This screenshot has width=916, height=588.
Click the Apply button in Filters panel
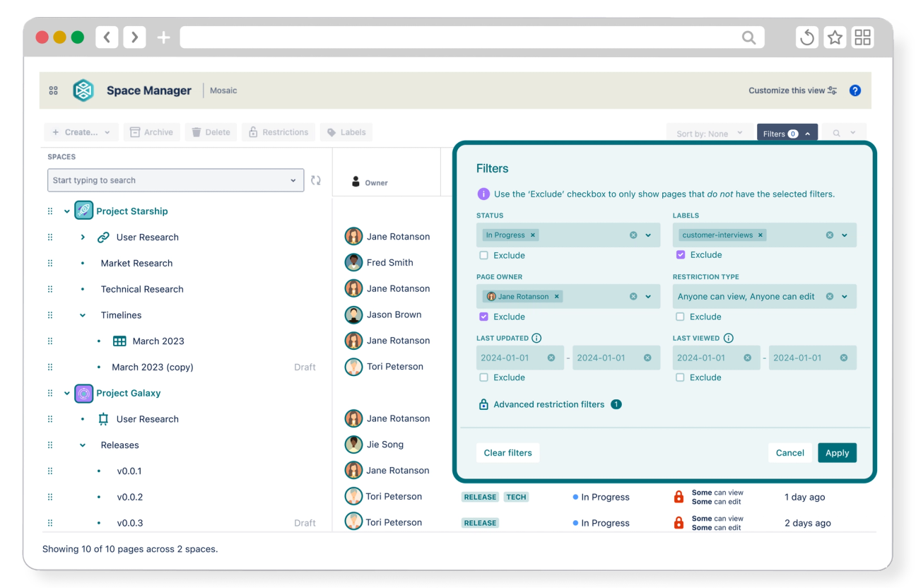[837, 452]
